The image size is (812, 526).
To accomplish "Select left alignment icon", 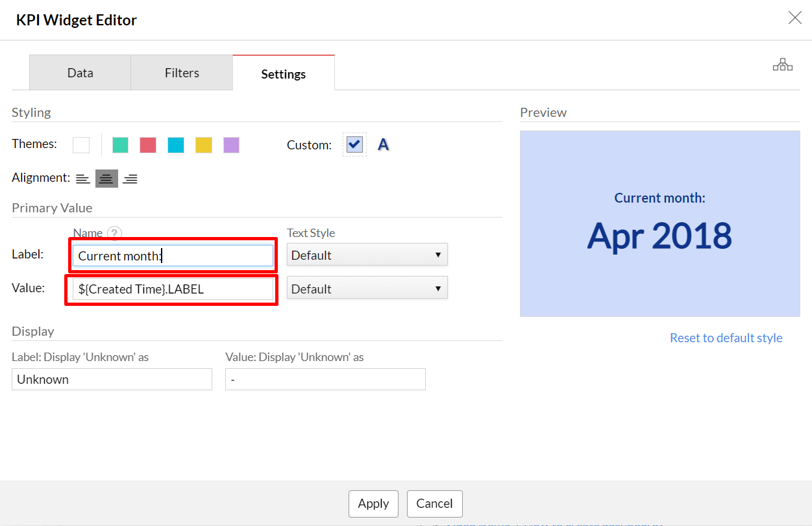I will (x=82, y=179).
